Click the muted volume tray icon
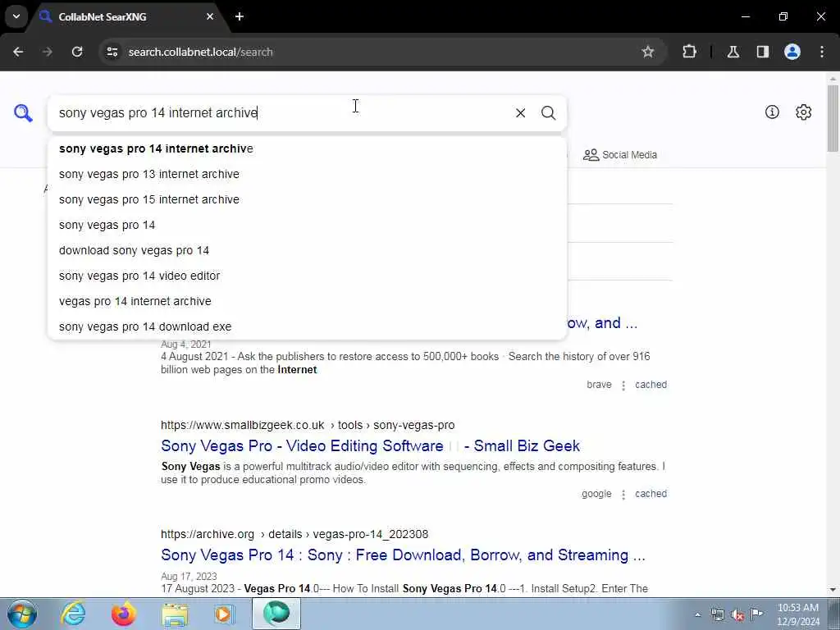 coord(737,615)
